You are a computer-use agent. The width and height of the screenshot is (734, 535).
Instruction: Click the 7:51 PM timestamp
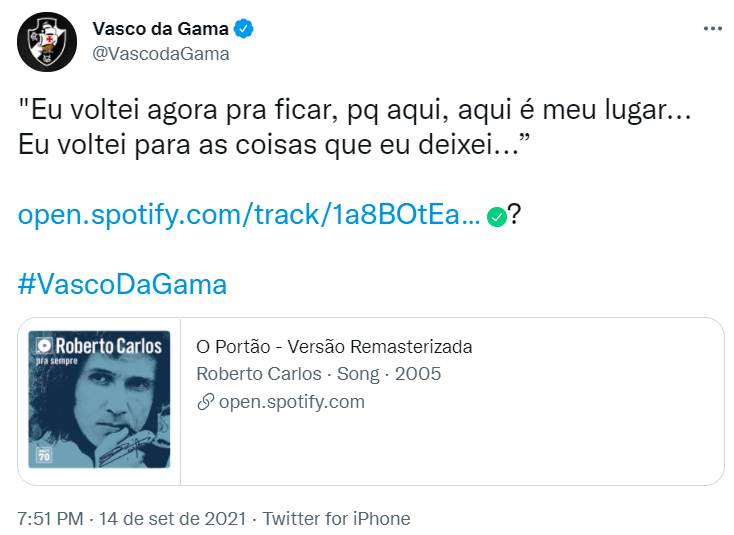(x=51, y=519)
